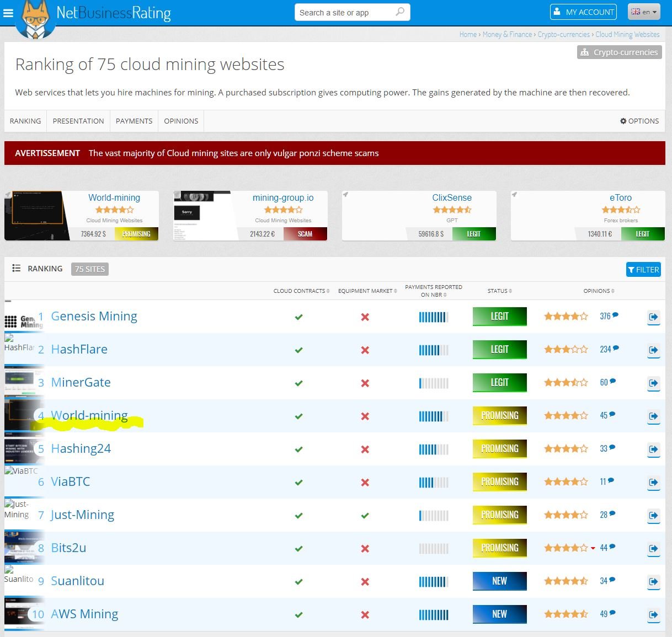This screenshot has height=637, width=672.
Task: Open HashFlare external link icon
Action: tap(654, 350)
